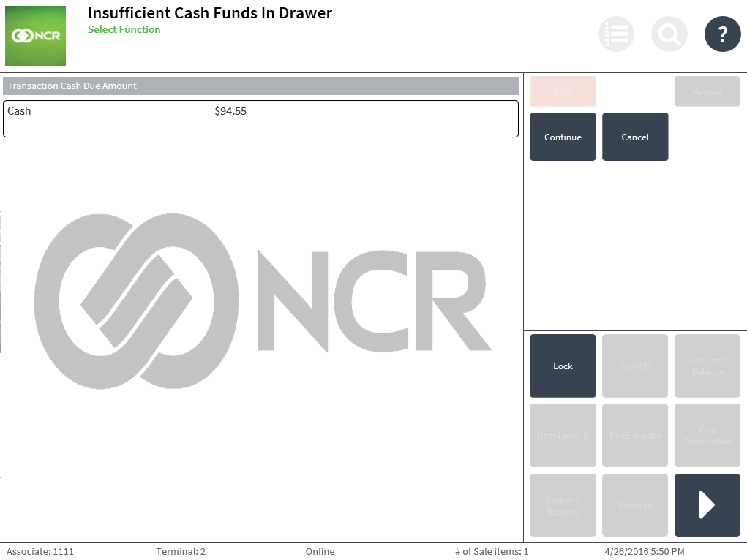Click '# of Sale items: 1' status
This screenshot has height=560, width=747.
point(492,551)
